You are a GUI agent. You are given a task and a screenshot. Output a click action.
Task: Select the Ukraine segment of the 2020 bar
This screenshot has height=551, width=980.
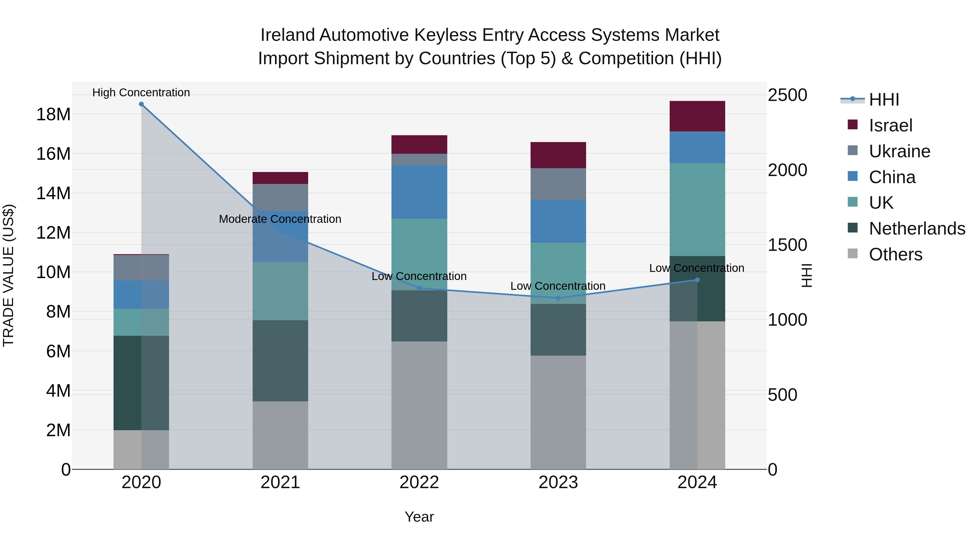pos(141,268)
